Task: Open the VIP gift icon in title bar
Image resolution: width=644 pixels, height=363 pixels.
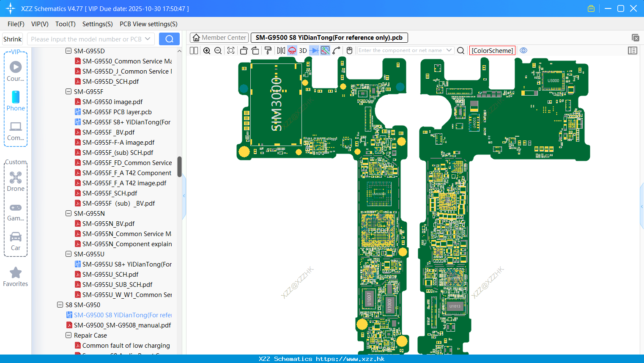Action: pos(591,8)
